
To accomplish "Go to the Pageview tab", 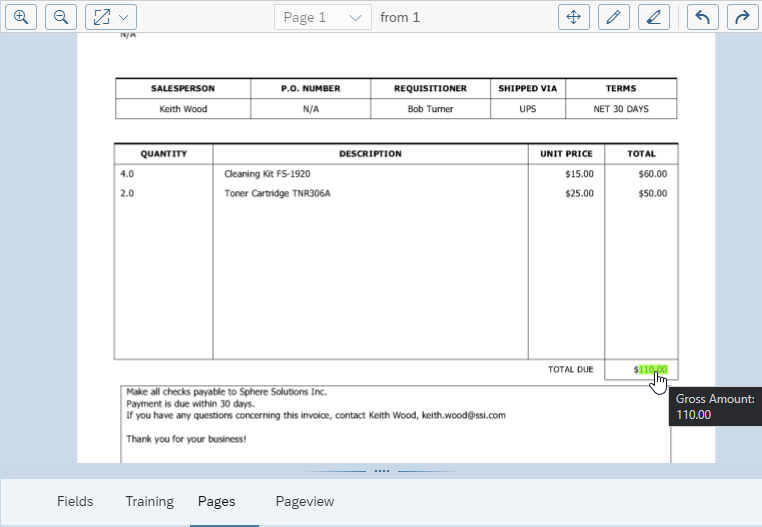I will click(x=305, y=501).
